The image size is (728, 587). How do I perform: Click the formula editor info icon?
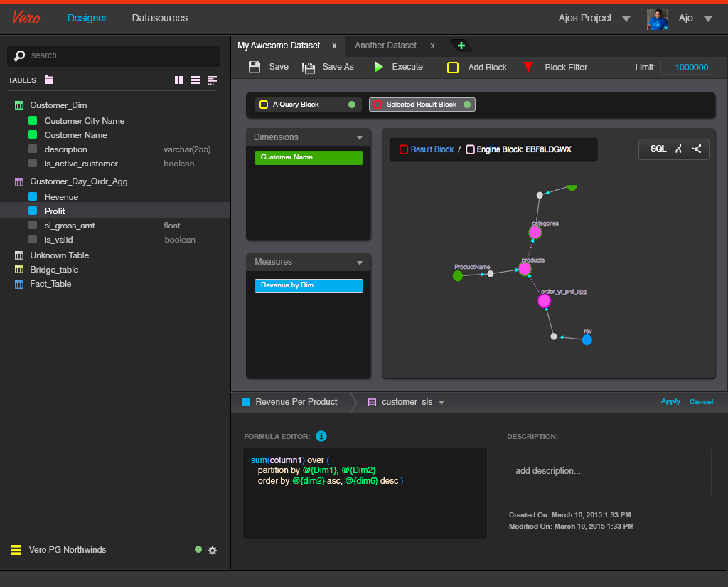[321, 436]
